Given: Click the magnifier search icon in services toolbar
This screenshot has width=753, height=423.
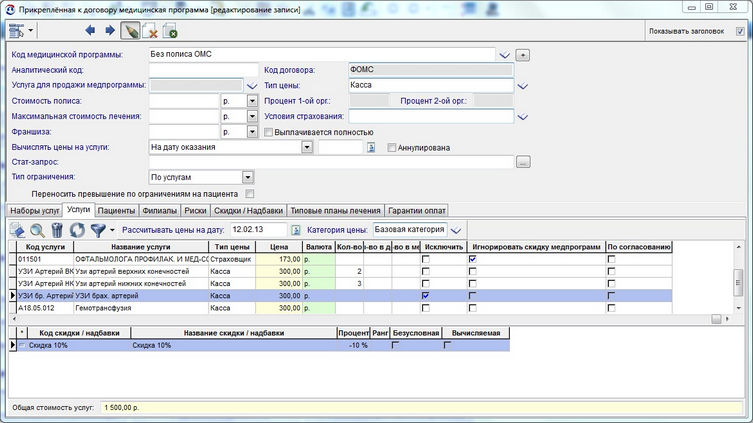Looking at the screenshot, I should (x=37, y=230).
